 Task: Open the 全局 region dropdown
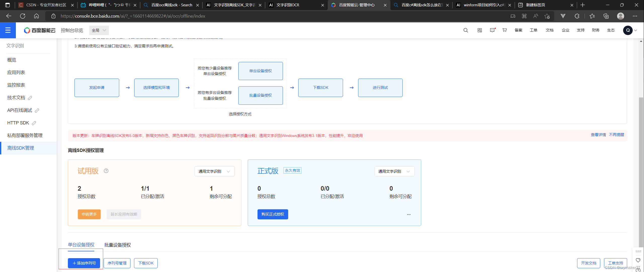99,30
